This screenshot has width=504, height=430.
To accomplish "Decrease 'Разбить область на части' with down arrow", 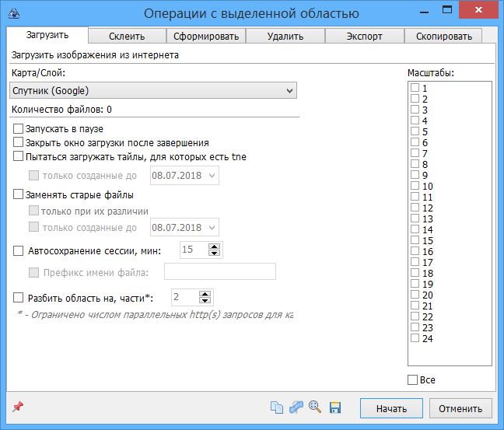I will pos(205,301).
